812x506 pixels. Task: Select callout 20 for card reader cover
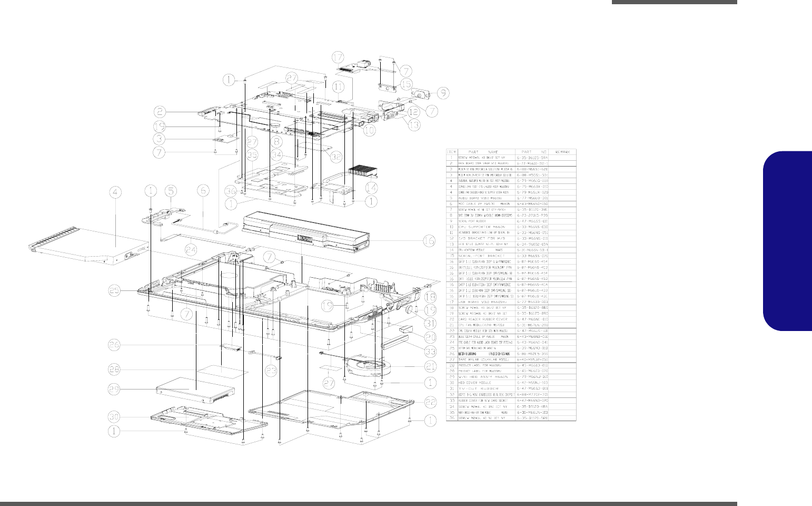pos(430,336)
